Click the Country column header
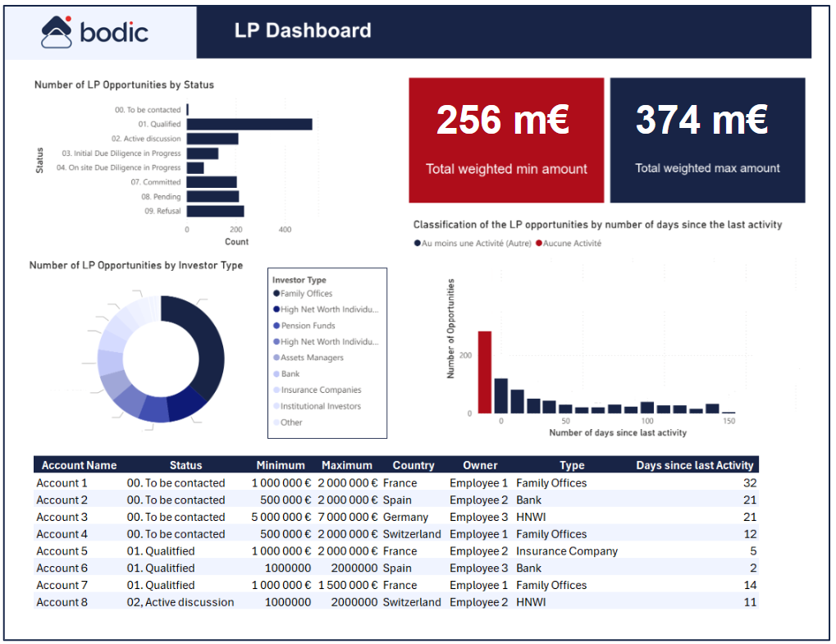The height and width of the screenshot is (644, 836). point(413,465)
